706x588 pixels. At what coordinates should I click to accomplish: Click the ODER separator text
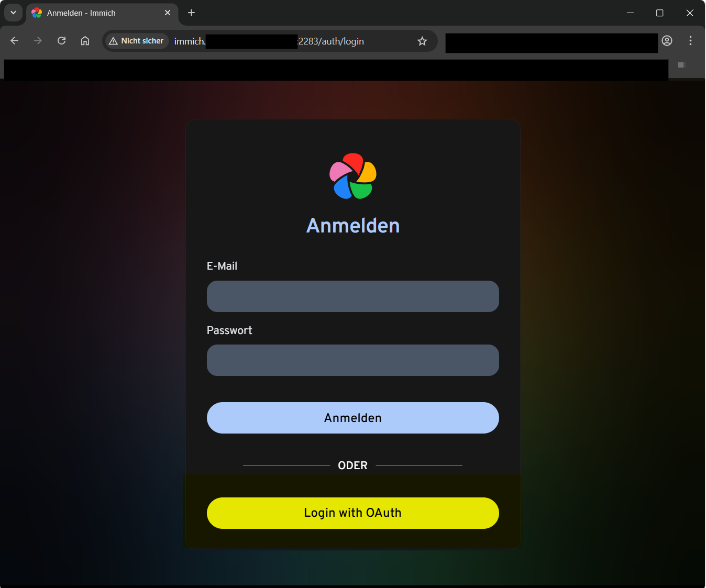(353, 465)
